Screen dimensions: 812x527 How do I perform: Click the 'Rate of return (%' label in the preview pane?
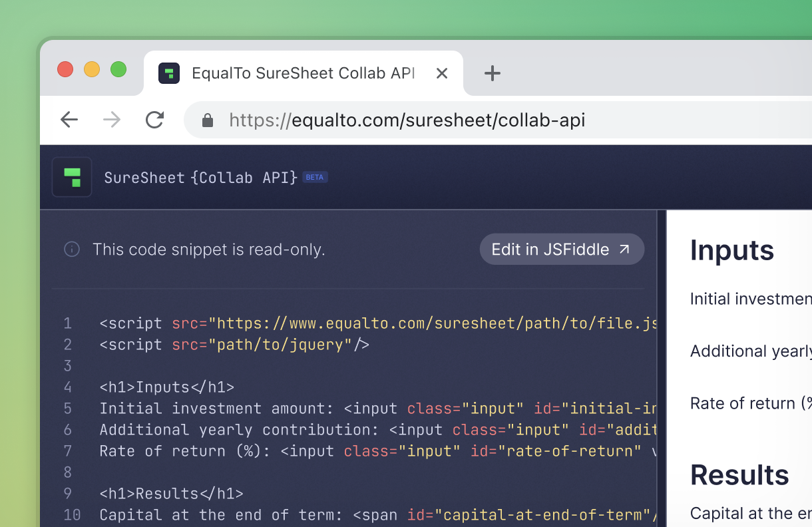click(x=751, y=403)
